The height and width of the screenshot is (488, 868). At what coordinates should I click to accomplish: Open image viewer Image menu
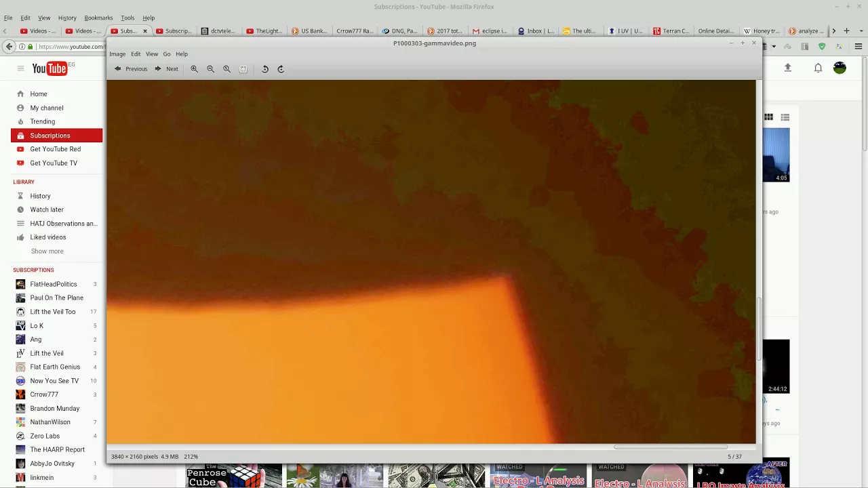coord(117,54)
